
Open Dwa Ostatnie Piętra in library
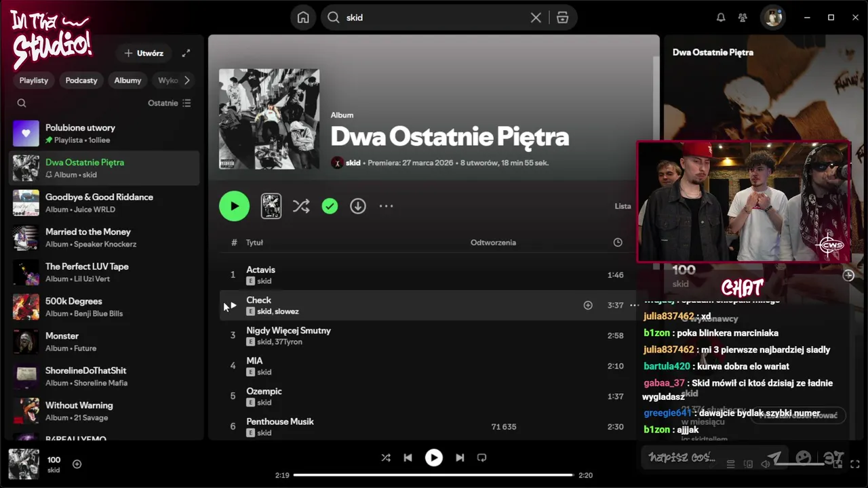(104, 168)
